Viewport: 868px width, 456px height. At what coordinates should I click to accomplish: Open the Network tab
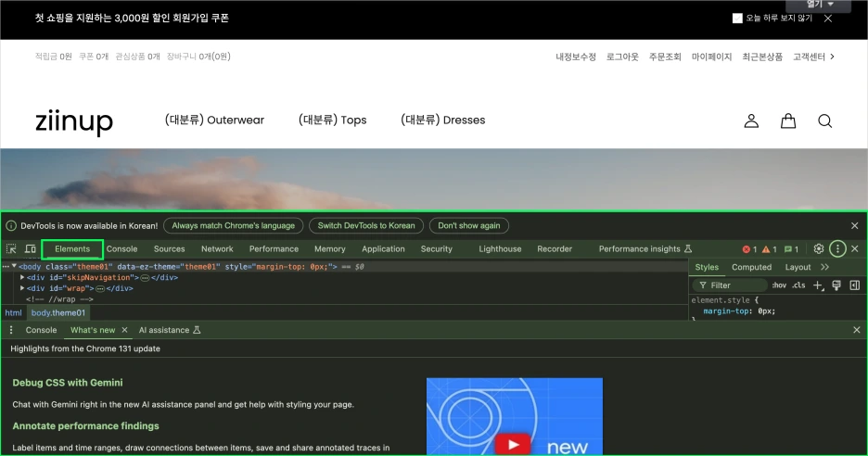click(217, 249)
